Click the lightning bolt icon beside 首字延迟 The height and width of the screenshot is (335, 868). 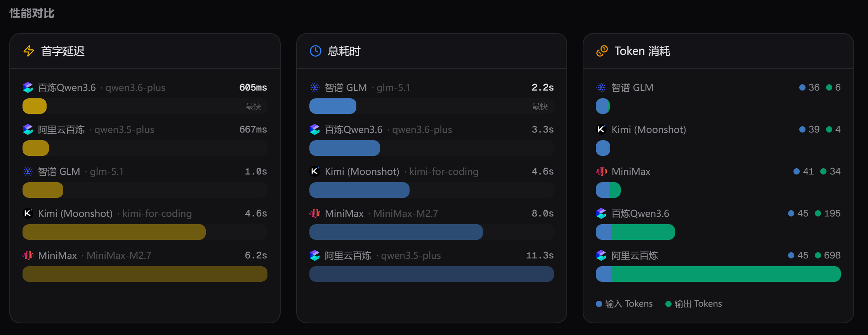point(29,51)
